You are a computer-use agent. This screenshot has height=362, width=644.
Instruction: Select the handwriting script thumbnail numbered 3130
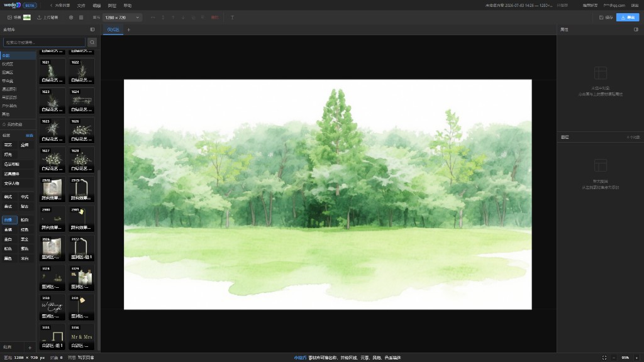point(53,307)
